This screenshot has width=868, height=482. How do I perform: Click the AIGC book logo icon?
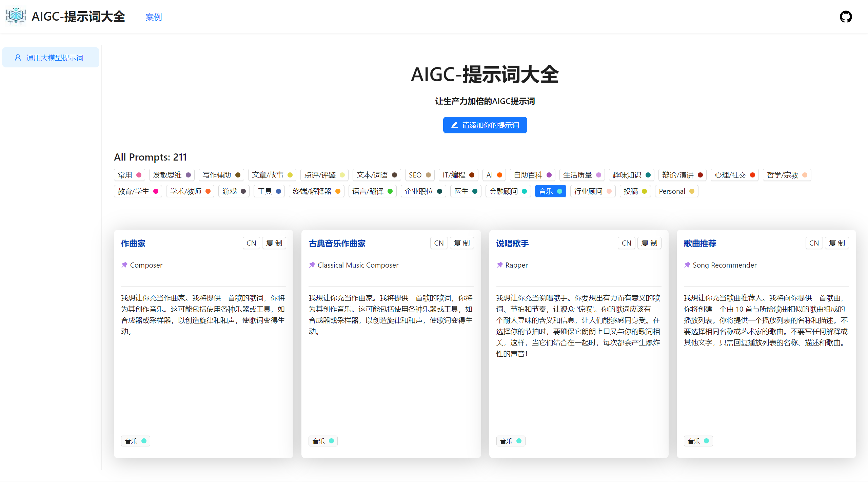[16, 16]
